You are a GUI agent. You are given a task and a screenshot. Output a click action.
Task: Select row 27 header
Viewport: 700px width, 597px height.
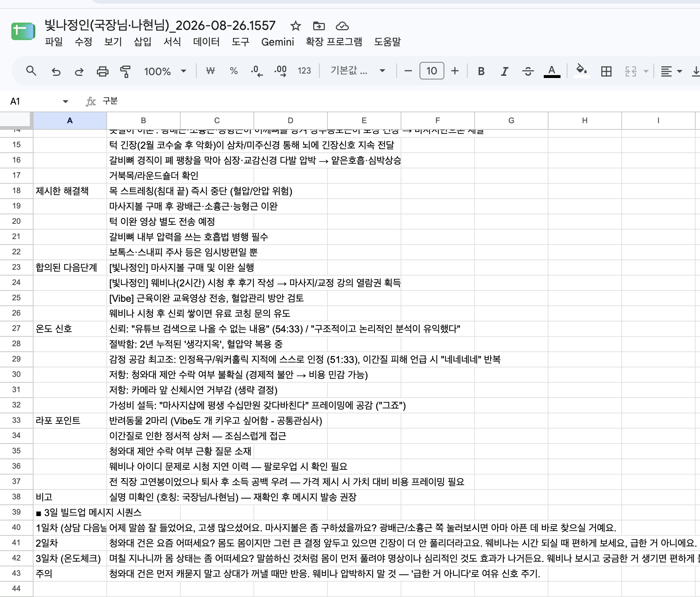coord(16,328)
